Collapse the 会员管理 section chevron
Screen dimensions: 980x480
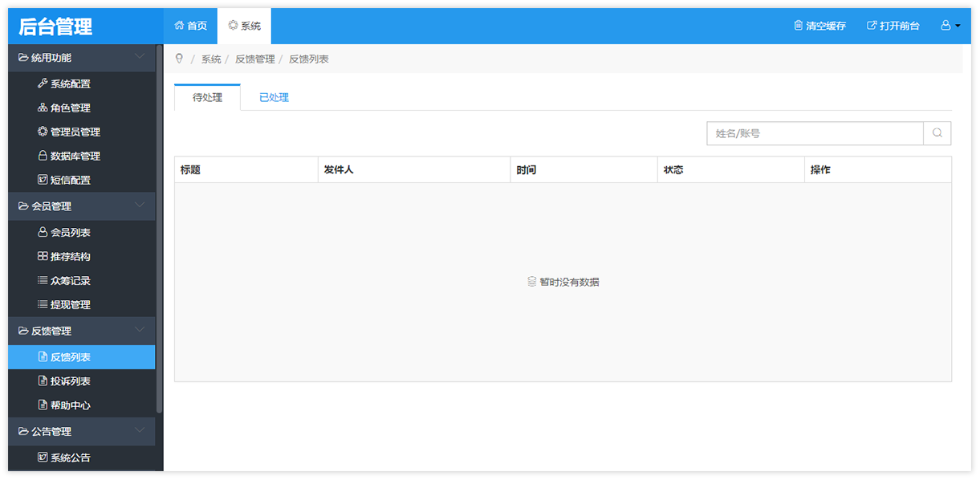(x=140, y=205)
